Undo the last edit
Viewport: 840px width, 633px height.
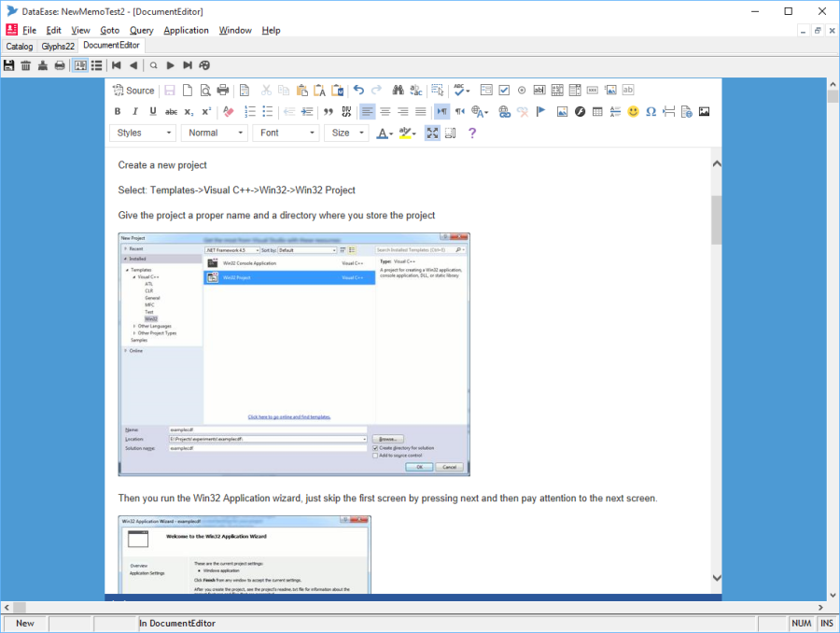359,90
